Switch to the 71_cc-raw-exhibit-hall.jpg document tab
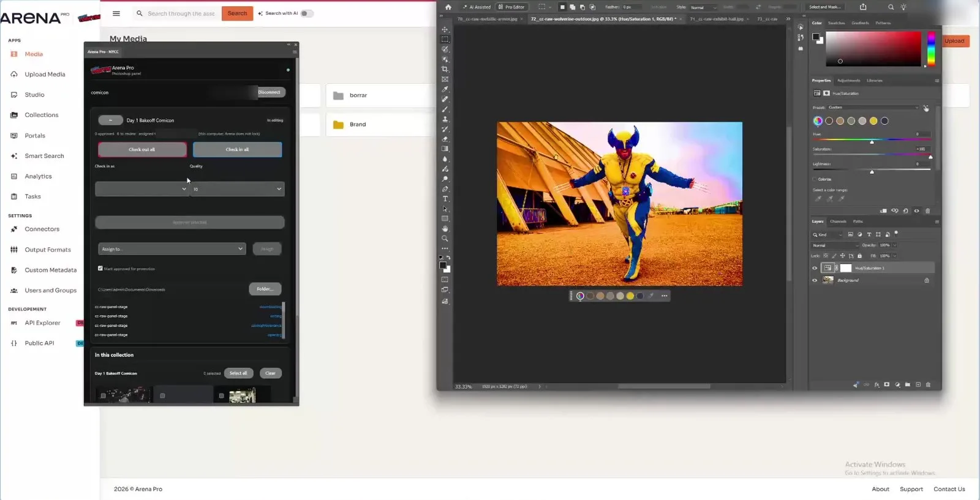The height and width of the screenshot is (500, 980). pos(717,19)
